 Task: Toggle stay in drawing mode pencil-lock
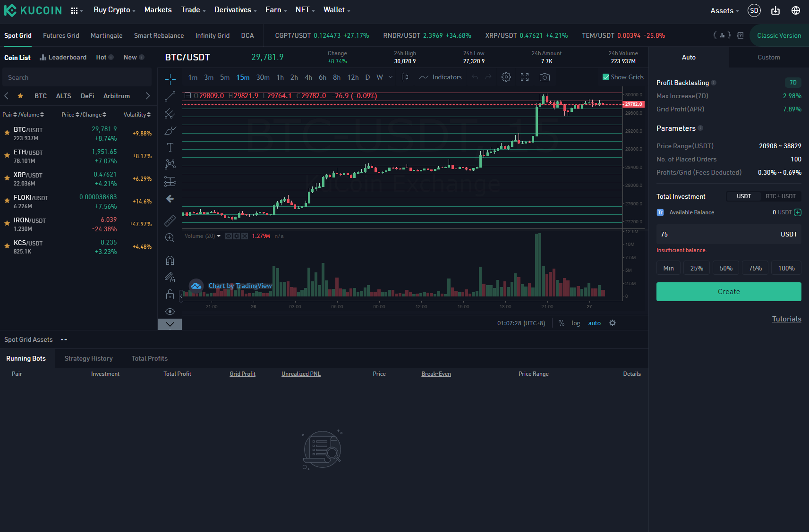click(170, 277)
